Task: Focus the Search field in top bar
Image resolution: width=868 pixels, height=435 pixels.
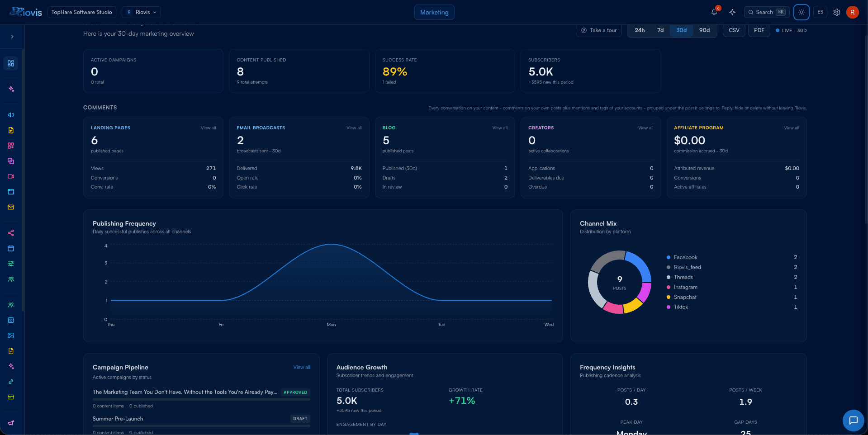Action: tap(767, 12)
